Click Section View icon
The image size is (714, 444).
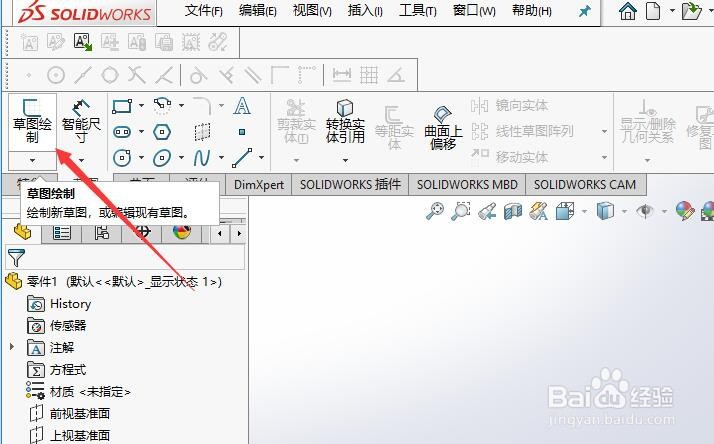tap(513, 211)
